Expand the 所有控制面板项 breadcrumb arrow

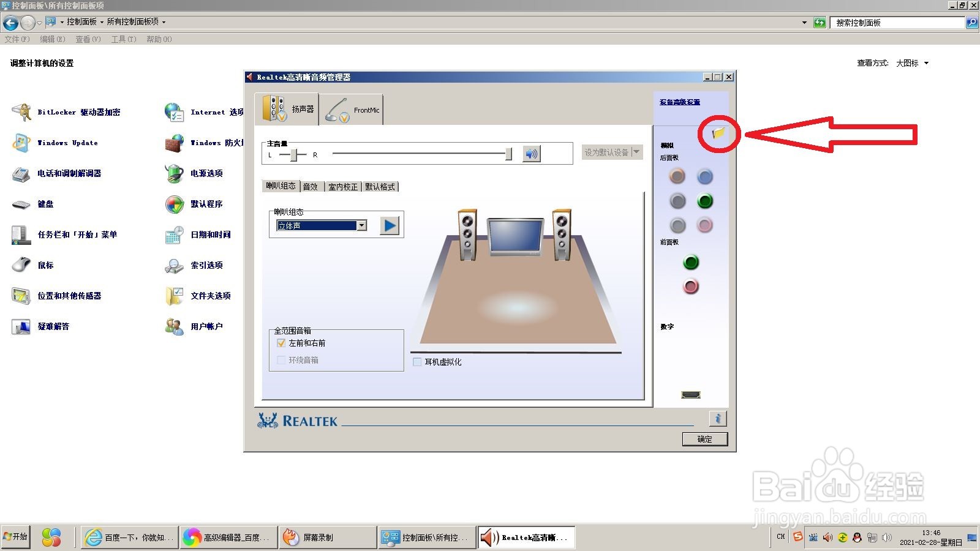[x=164, y=22]
